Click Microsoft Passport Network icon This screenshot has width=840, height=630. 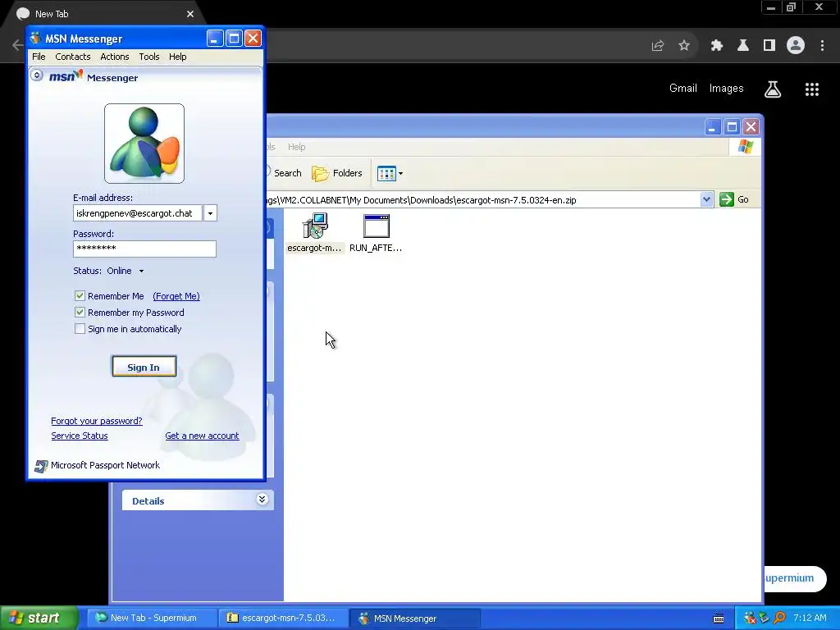[x=41, y=466]
